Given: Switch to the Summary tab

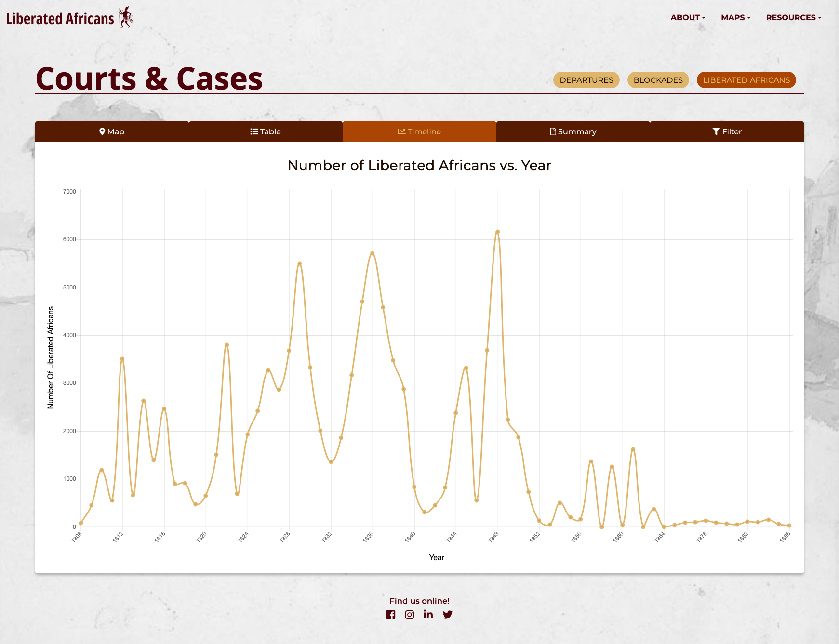Looking at the screenshot, I should click(x=573, y=131).
